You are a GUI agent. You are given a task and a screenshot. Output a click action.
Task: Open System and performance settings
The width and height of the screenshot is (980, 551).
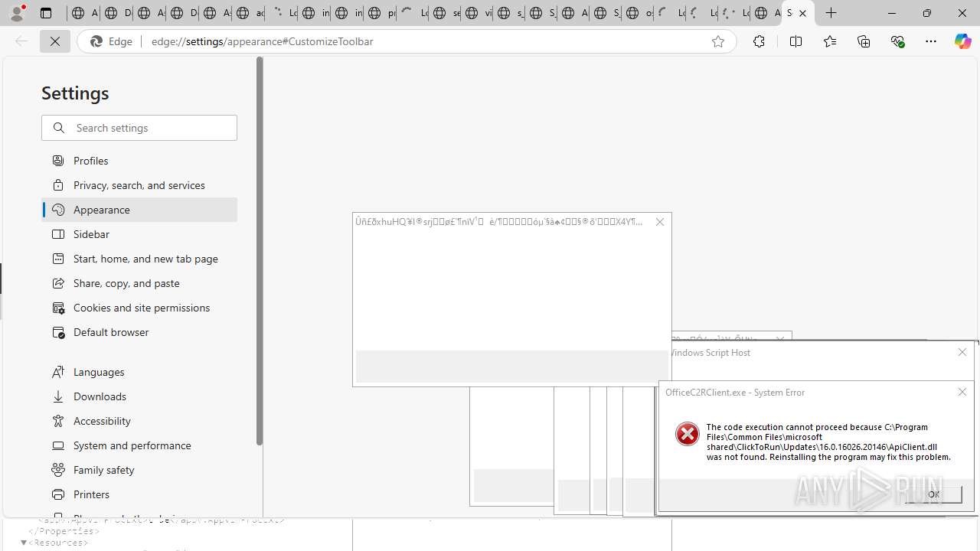139,445
